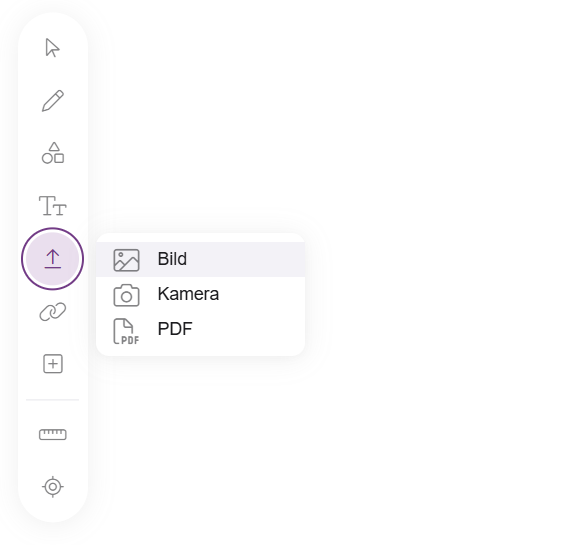Add a new page with plus square icon

53,364
